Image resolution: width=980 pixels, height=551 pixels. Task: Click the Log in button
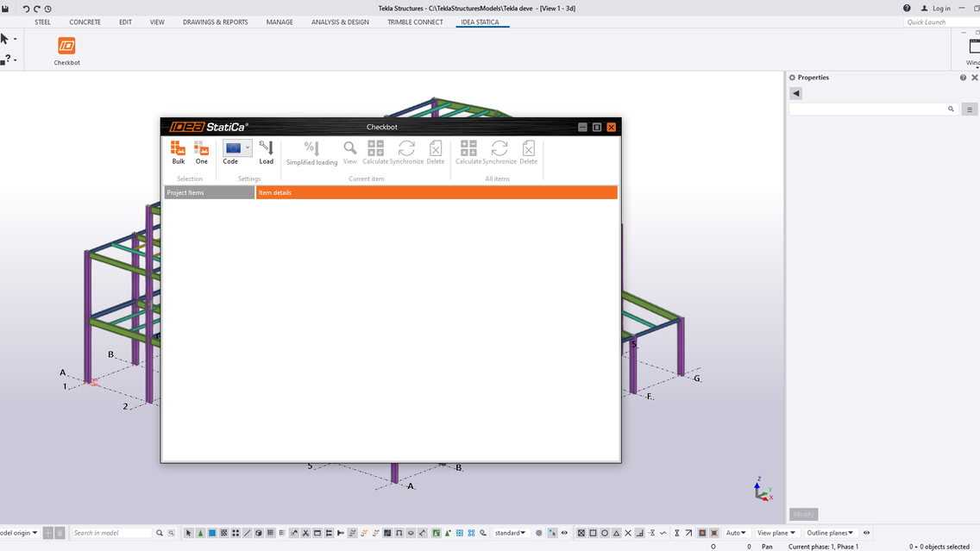(x=936, y=8)
